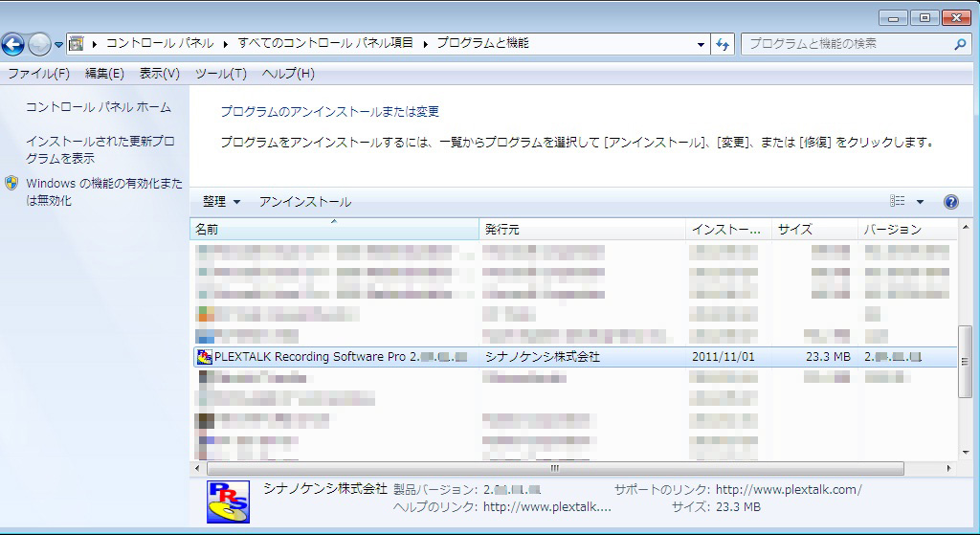Viewport: 980px width, 535px height.
Task: Open Windows の機能の有効化または無効化 link
Action: (104, 191)
